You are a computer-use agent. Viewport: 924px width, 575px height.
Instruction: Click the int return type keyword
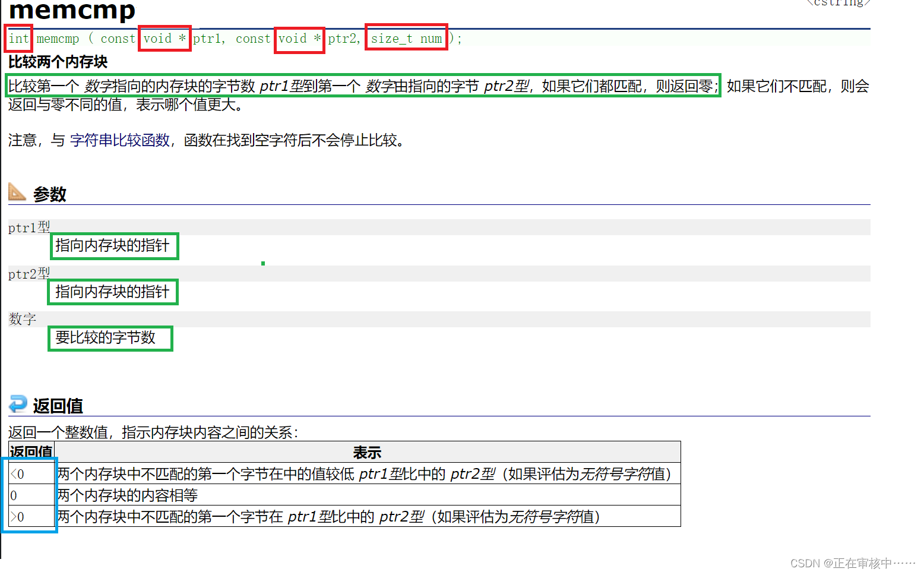[x=18, y=39]
